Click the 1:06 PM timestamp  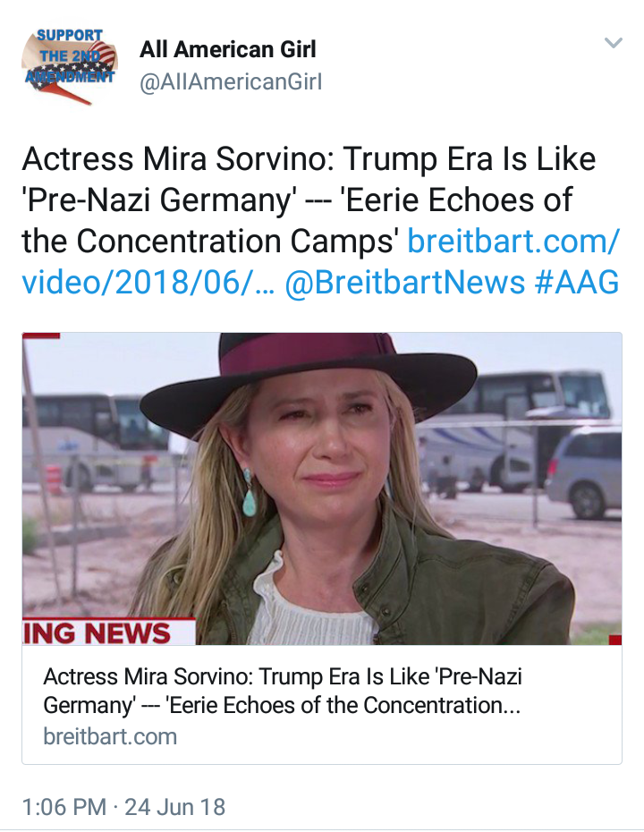click(64, 807)
